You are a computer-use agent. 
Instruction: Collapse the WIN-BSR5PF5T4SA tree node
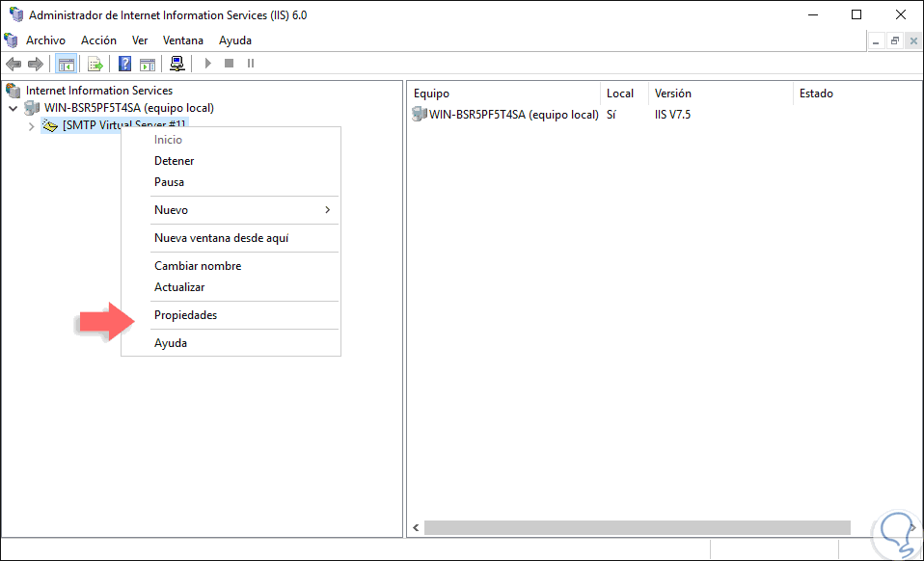(x=13, y=108)
